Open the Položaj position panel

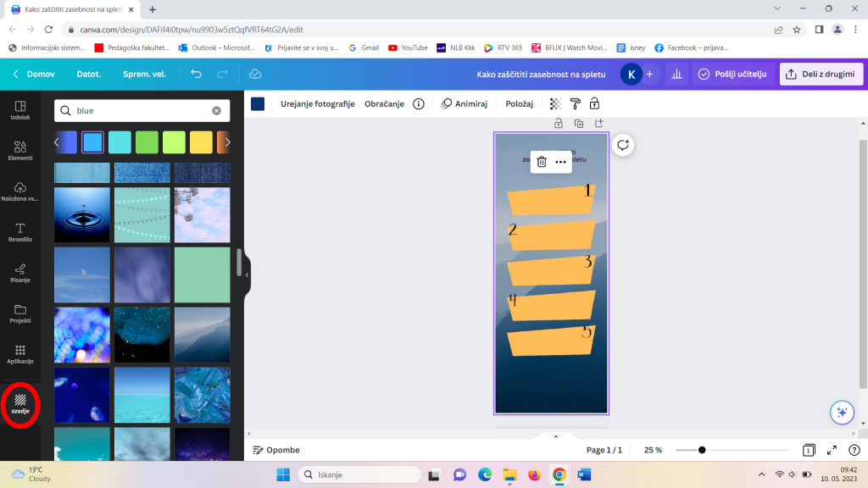coord(520,103)
